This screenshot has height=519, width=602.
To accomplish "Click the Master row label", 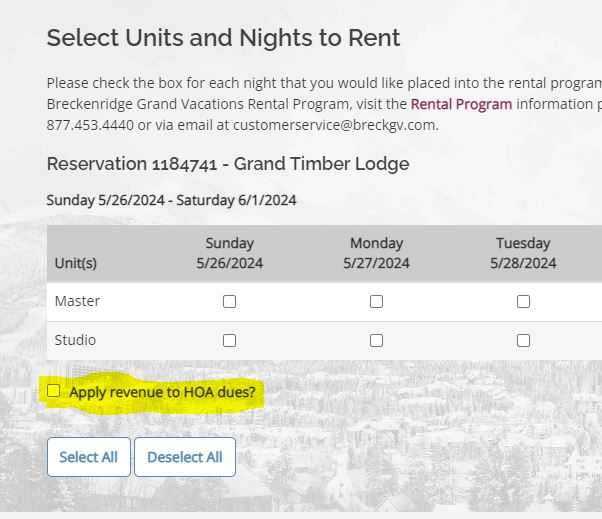I will [77, 301].
